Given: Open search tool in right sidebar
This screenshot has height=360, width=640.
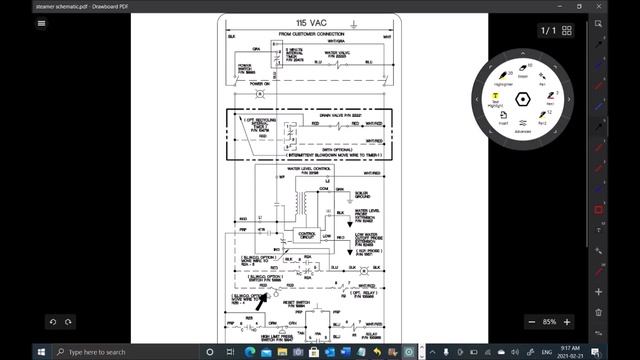Looking at the screenshot, I should pos(598,24).
